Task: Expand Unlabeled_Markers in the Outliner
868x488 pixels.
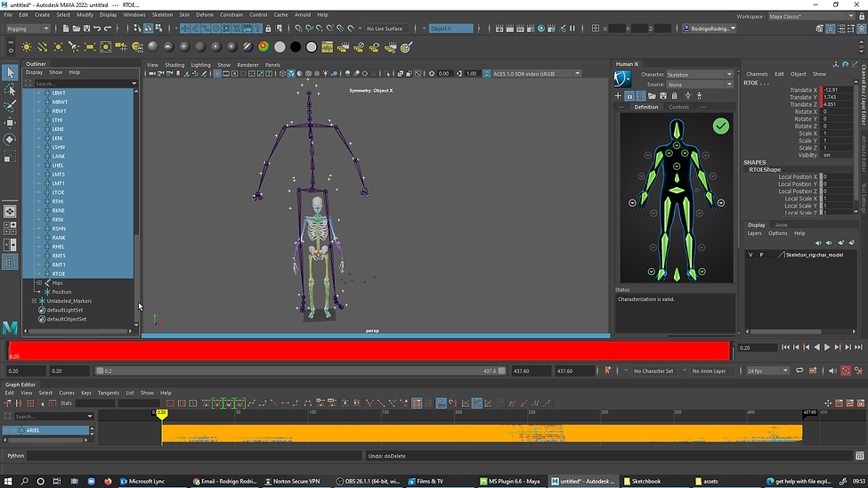Action: click(x=34, y=301)
